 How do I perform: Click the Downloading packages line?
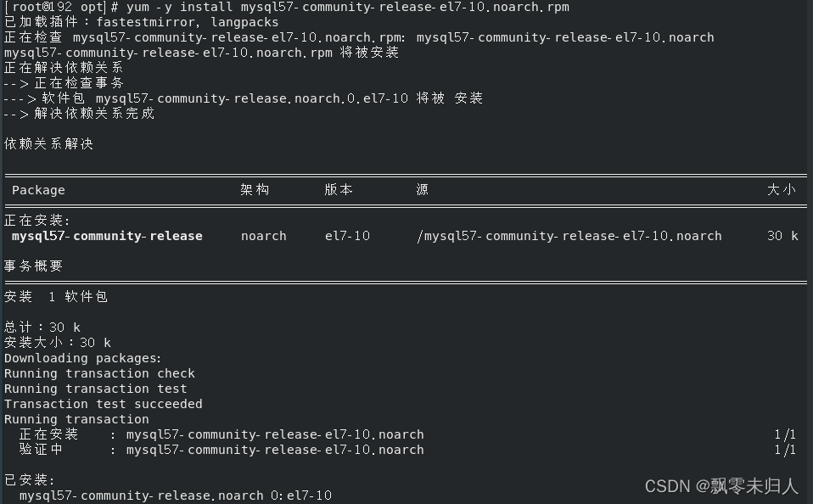82,357
